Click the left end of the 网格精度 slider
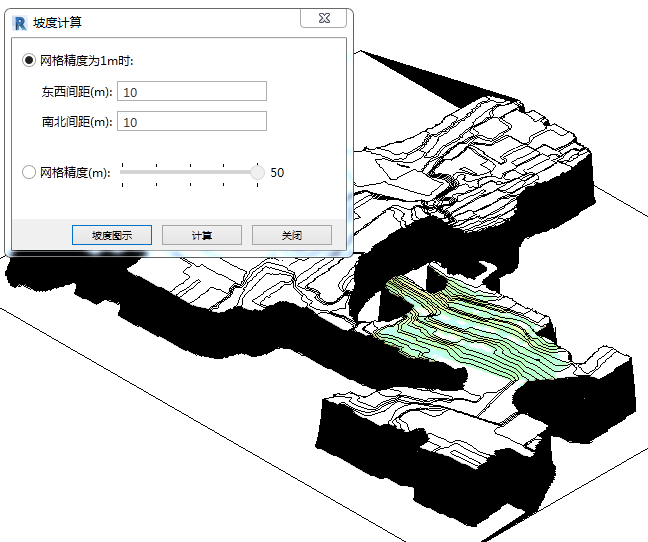 (122, 172)
